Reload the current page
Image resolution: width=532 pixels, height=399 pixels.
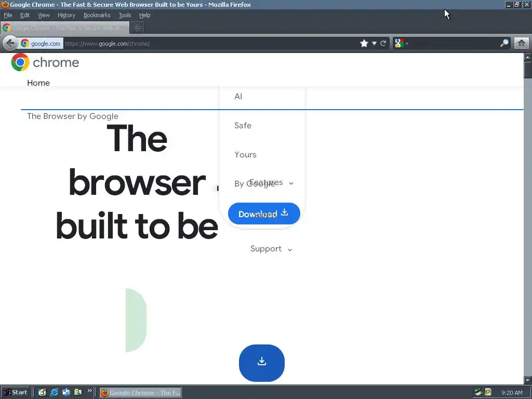(x=383, y=44)
